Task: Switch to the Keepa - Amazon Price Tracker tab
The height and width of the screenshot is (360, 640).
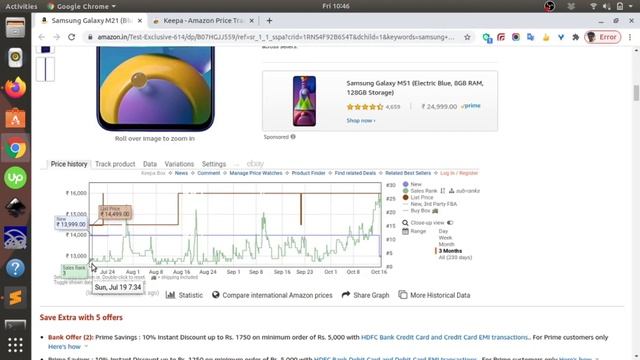Action: point(203,20)
